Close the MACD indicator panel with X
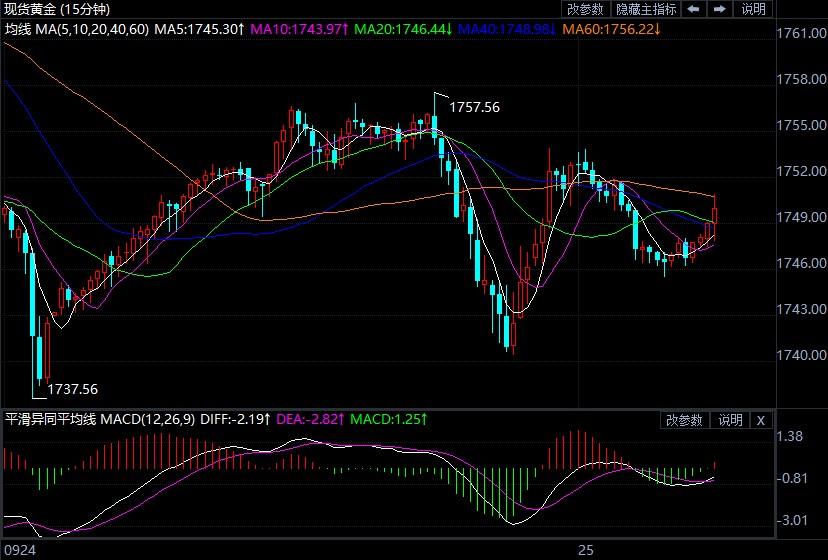This screenshot has width=828, height=560. 760,421
